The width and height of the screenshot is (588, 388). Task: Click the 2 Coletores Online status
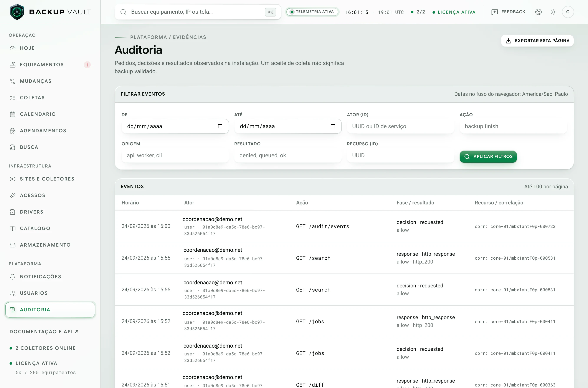tap(43, 348)
